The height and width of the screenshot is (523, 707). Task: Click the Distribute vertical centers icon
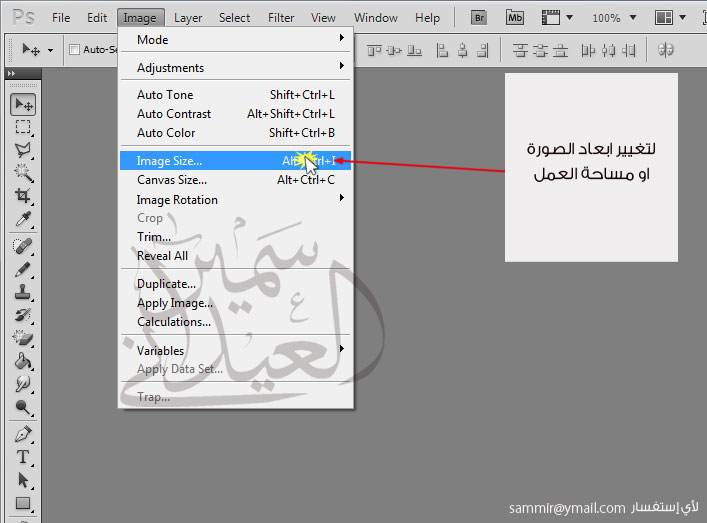click(x=540, y=50)
